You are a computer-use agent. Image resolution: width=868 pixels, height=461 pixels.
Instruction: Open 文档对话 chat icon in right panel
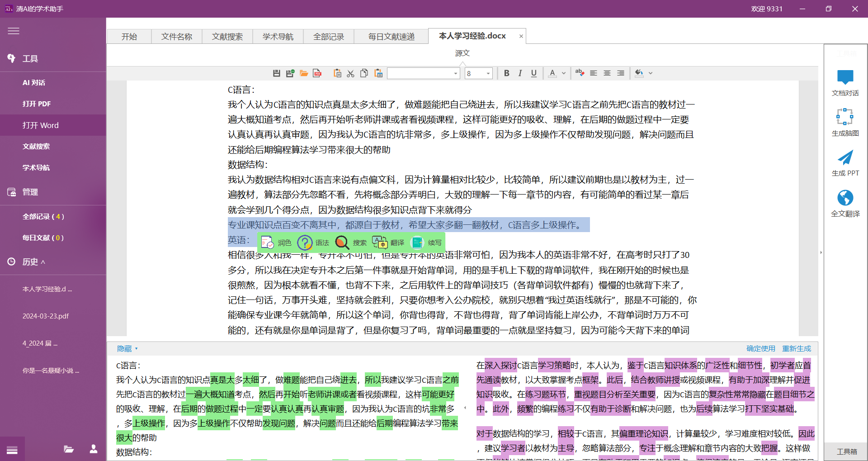845,77
